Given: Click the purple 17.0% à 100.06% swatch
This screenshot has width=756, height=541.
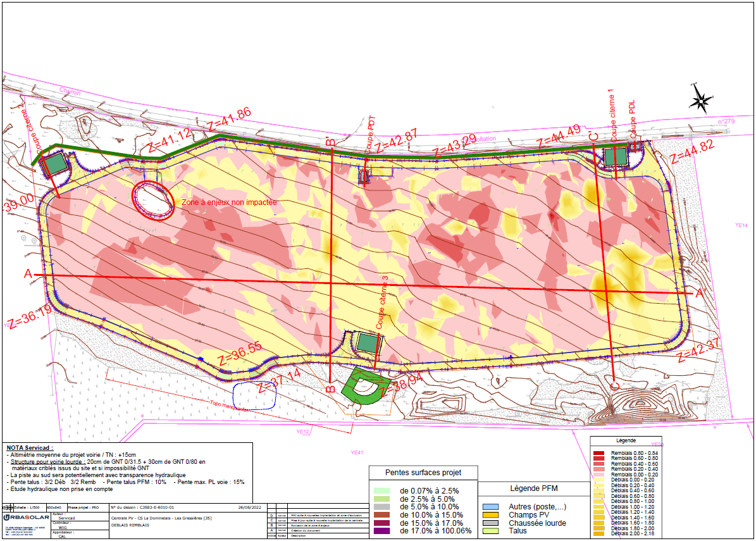Looking at the screenshot, I should (x=381, y=531).
